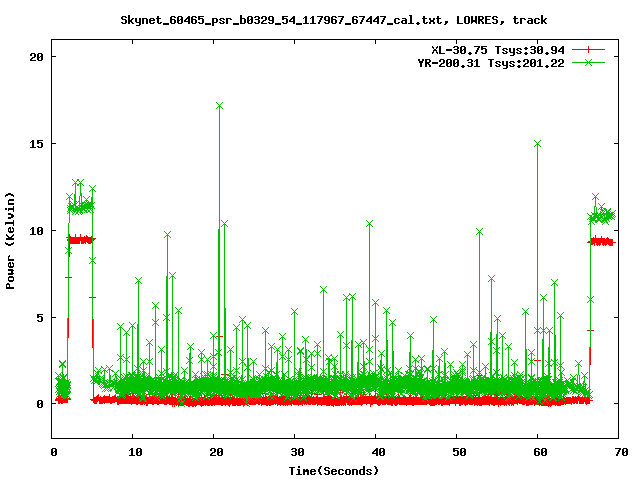Click the x-axis tick label '40'

click(378, 452)
